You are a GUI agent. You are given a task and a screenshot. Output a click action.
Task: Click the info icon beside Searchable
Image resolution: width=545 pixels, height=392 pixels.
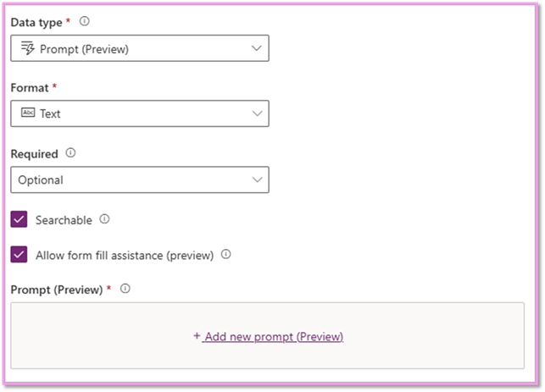pyautogui.click(x=104, y=218)
